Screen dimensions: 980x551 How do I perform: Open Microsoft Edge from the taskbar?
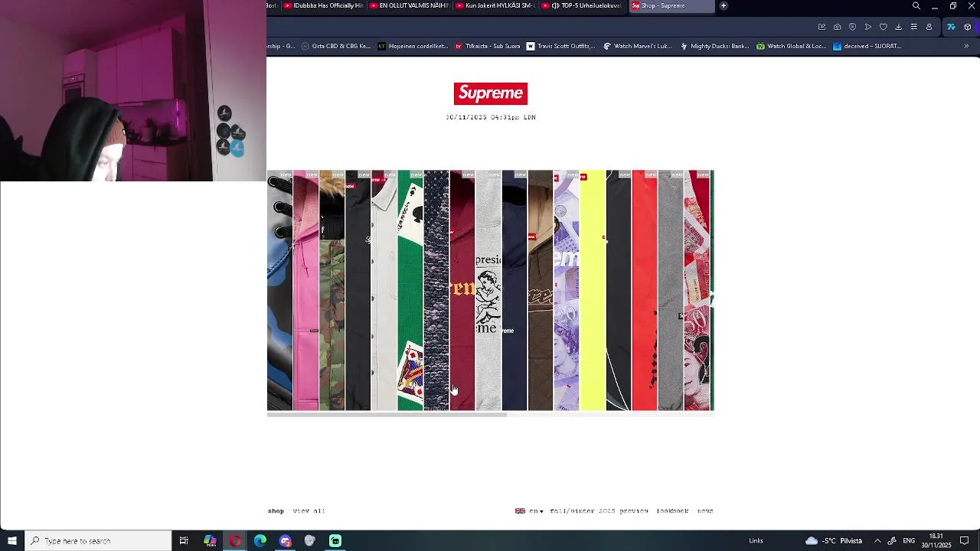(260, 540)
